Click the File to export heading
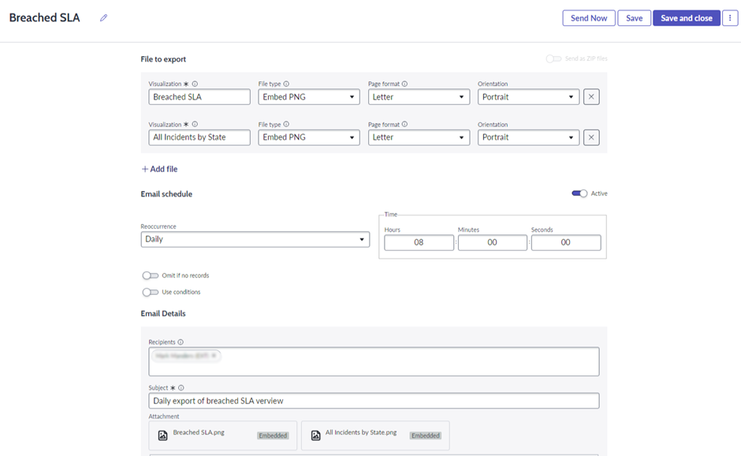 (x=163, y=59)
